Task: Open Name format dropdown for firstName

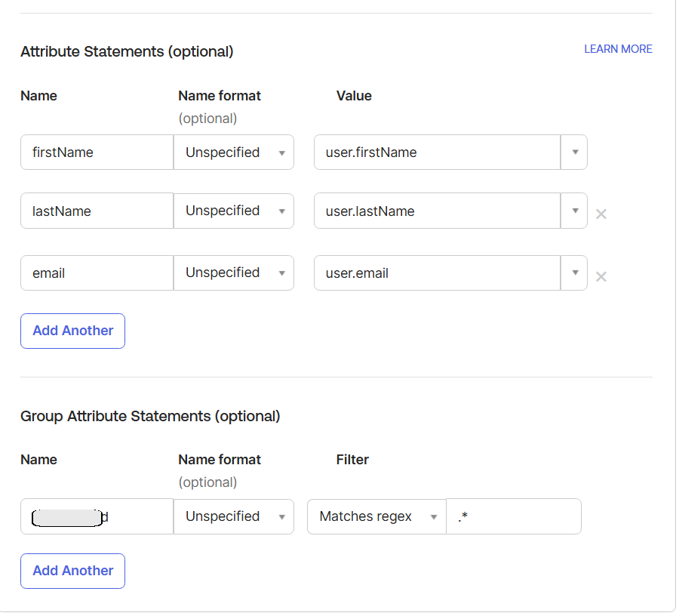Action: click(234, 152)
